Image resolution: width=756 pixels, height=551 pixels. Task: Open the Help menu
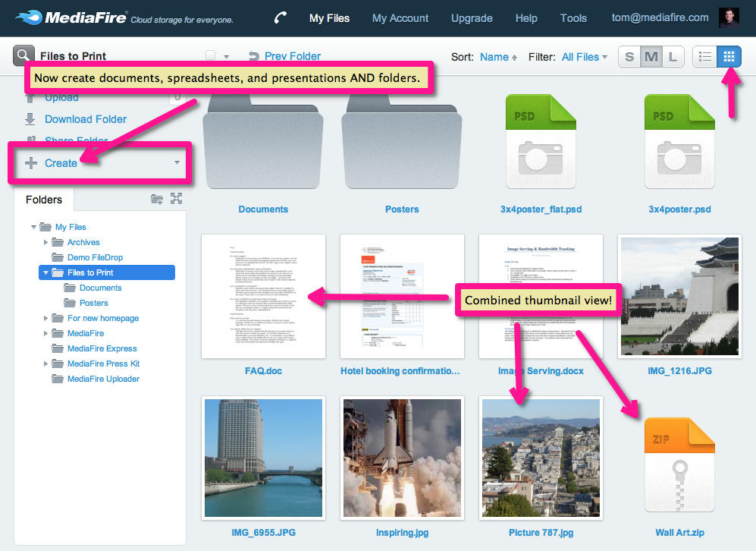click(526, 18)
